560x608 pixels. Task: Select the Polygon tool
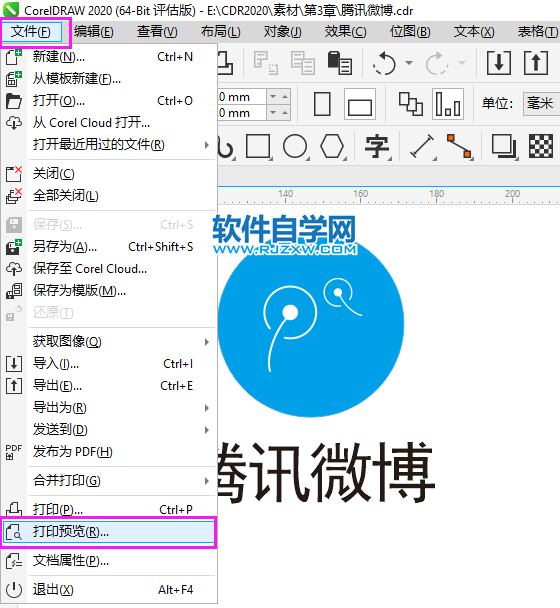pos(332,146)
